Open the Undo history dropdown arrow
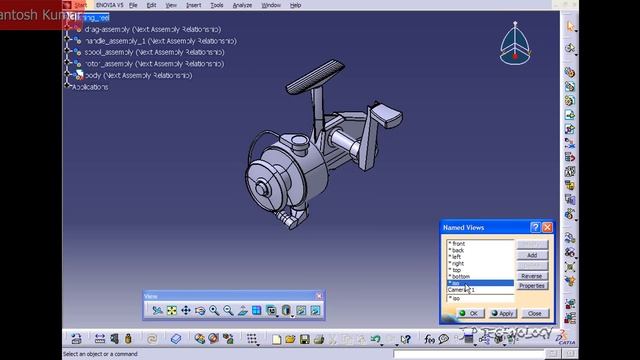This screenshot has height=360, width=640. [382, 345]
